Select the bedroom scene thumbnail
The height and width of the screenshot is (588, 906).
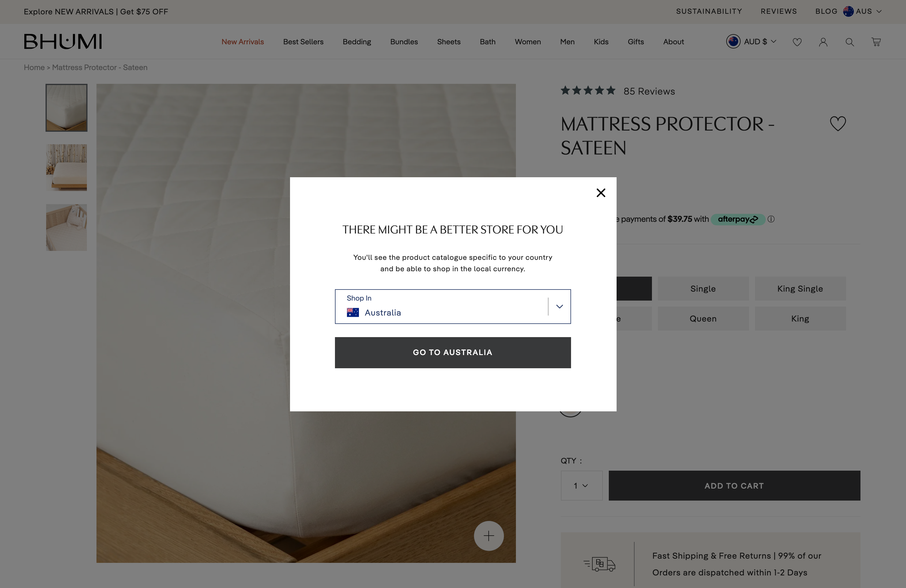tap(67, 168)
